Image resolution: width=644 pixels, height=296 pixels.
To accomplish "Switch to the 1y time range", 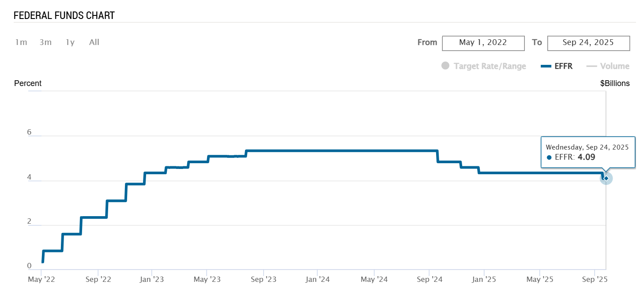I will click(x=70, y=42).
